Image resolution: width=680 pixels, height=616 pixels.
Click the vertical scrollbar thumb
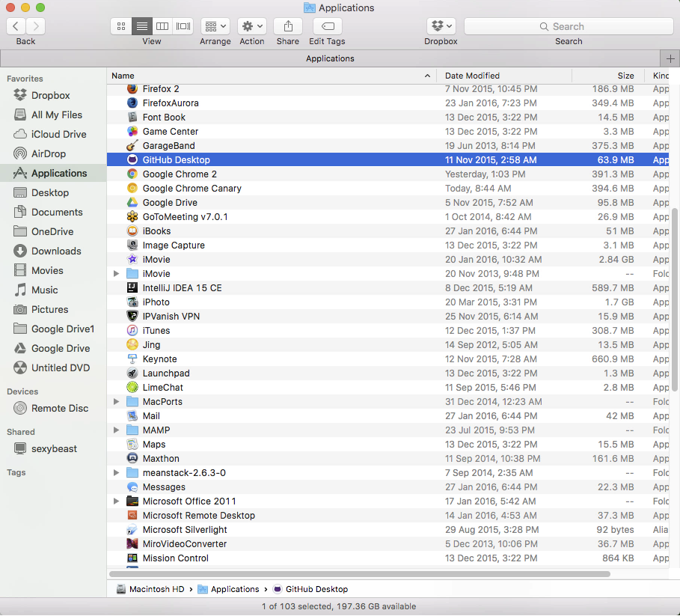(x=674, y=299)
